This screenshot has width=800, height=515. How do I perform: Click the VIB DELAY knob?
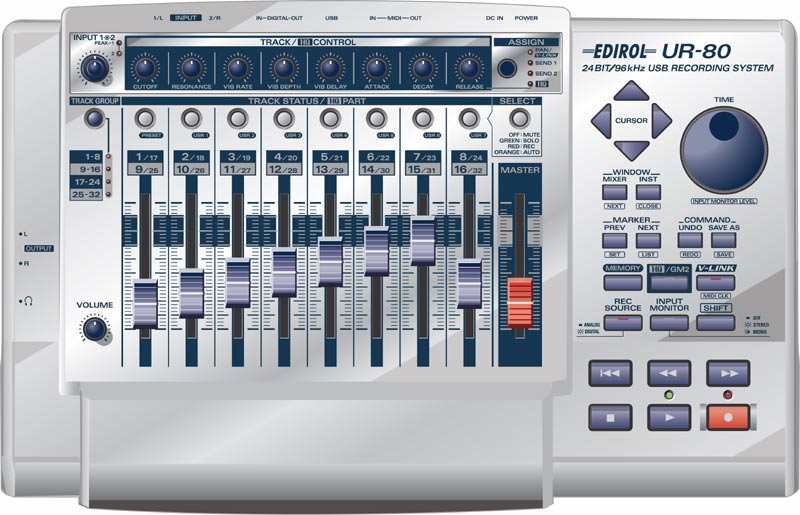tap(330, 68)
